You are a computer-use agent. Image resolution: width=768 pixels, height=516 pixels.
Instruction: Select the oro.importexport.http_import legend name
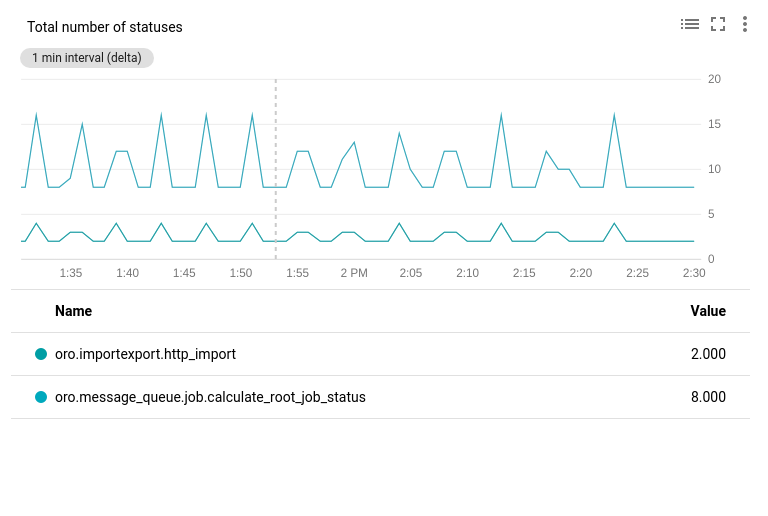pos(145,354)
